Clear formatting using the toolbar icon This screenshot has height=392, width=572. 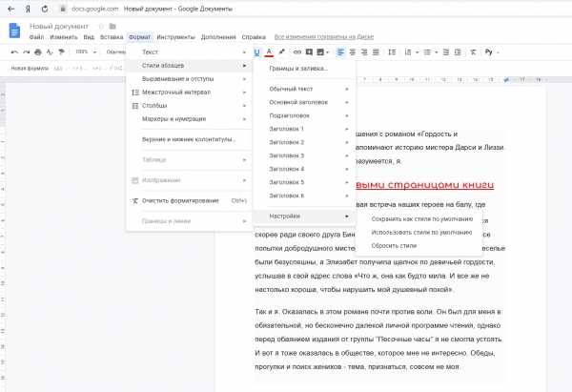click(473, 52)
